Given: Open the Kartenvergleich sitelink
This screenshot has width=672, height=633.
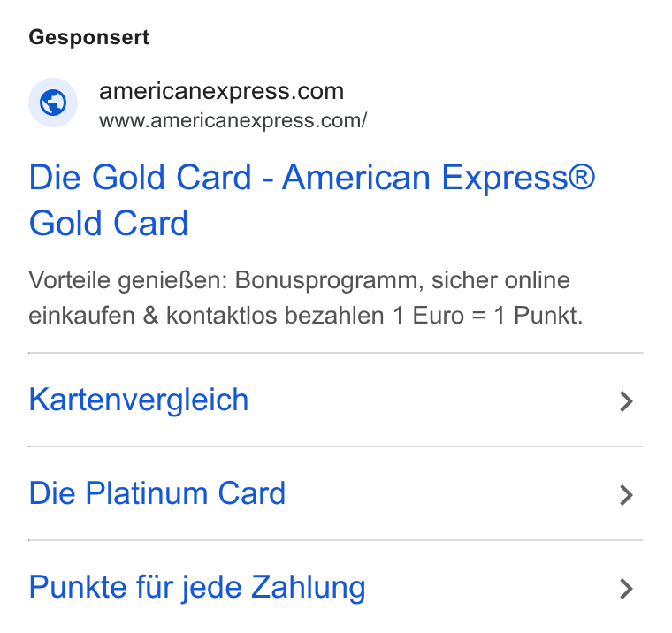Looking at the screenshot, I should tap(139, 400).
